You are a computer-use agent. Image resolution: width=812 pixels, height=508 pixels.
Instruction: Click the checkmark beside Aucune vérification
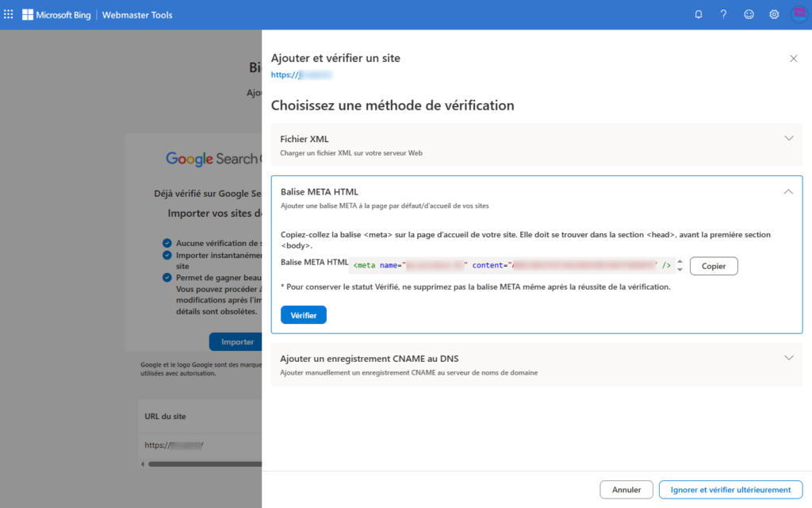coord(167,243)
